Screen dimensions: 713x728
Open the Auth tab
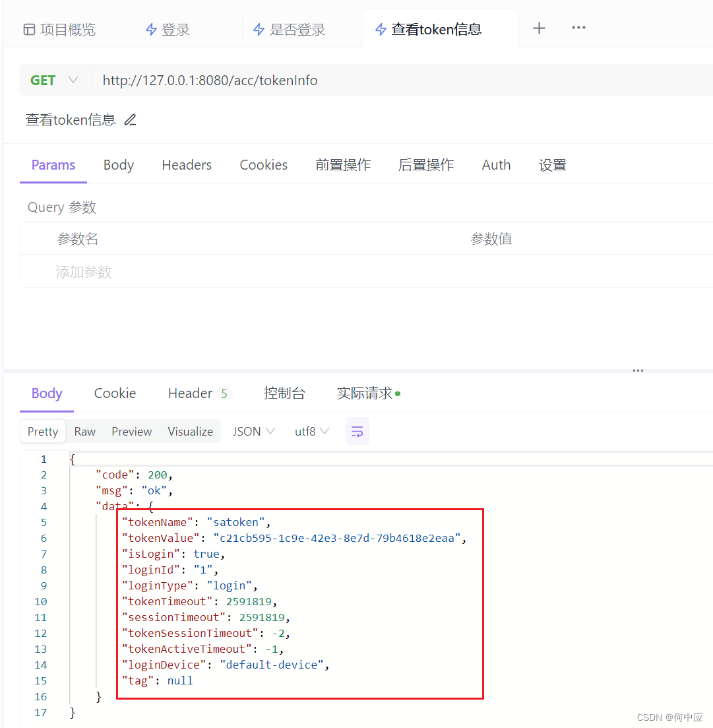coord(496,165)
